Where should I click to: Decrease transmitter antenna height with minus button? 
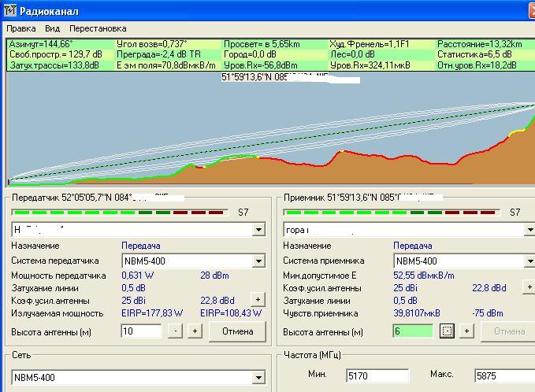pyautogui.click(x=175, y=331)
